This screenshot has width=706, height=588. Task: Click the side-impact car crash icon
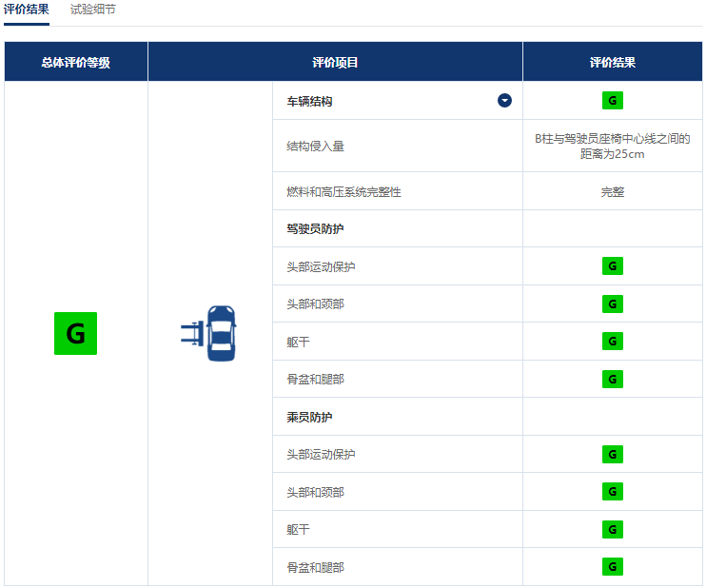(x=209, y=333)
